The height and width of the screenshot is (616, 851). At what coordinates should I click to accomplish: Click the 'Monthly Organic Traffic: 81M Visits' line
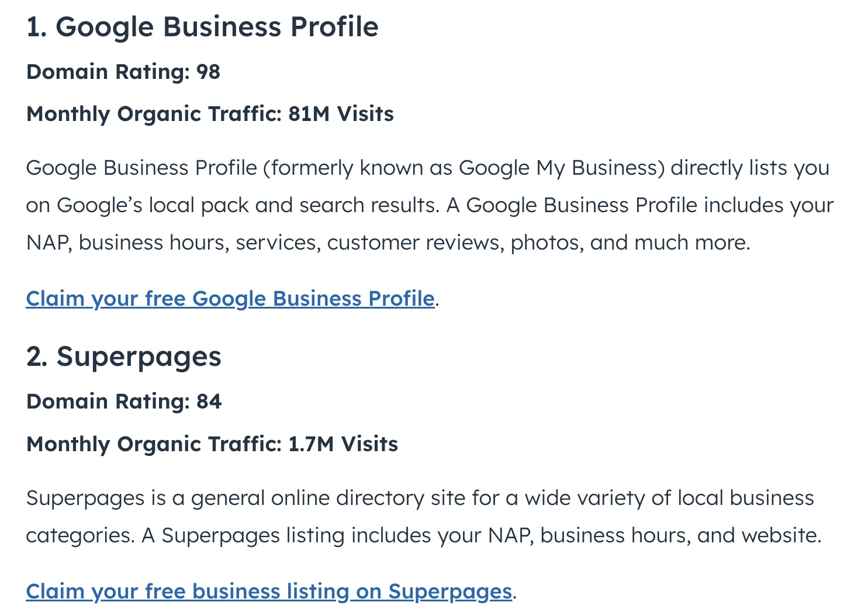(210, 114)
